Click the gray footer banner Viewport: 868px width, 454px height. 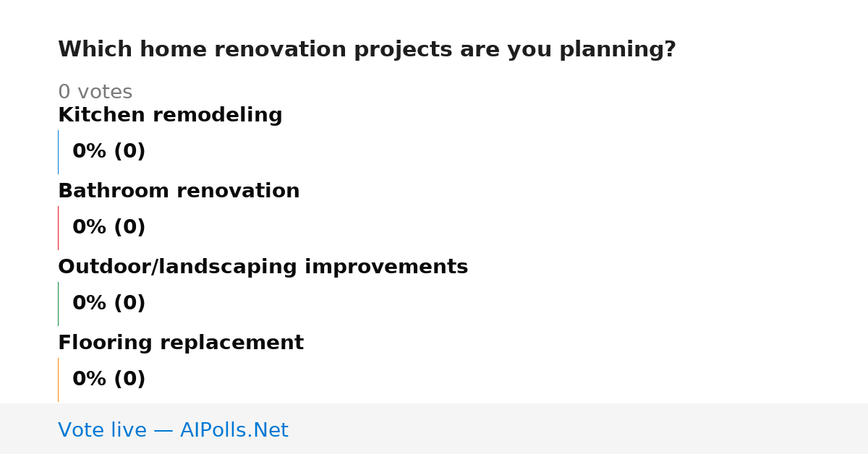click(434, 429)
